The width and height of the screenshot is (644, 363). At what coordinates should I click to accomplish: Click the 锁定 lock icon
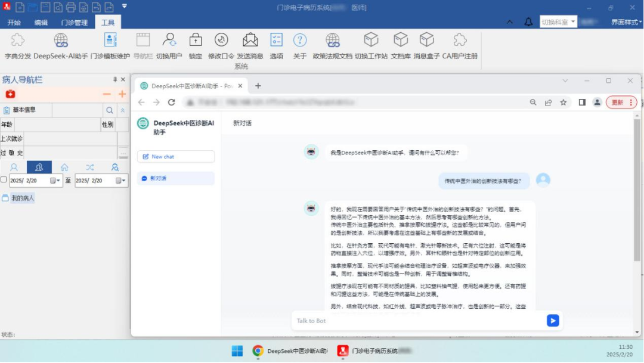pyautogui.click(x=196, y=46)
